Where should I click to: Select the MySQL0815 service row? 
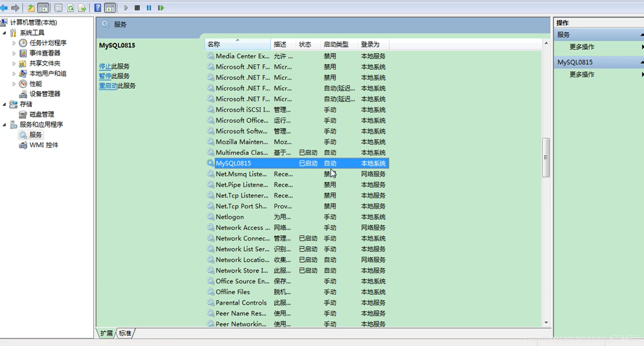pos(298,164)
